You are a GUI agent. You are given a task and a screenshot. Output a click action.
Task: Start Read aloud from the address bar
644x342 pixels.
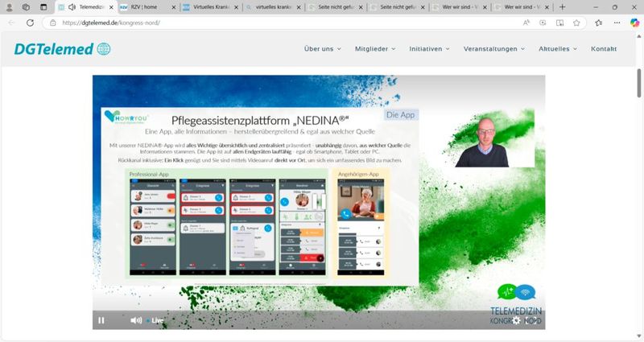[x=526, y=23]
